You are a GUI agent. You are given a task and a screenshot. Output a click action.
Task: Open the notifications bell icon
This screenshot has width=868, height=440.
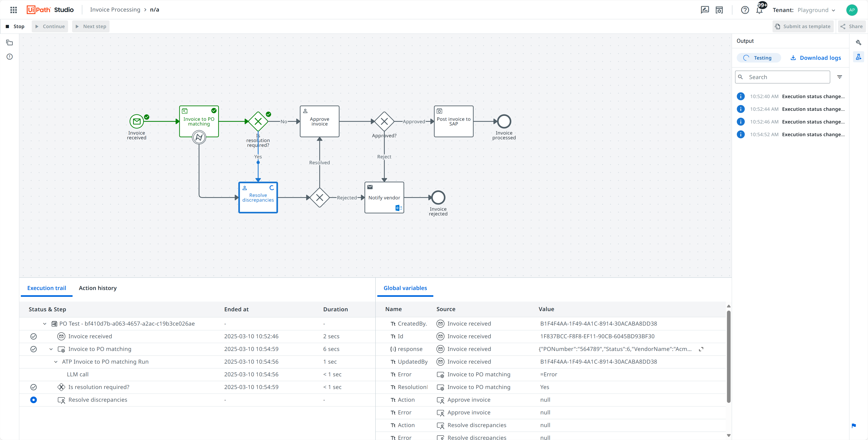point(760,10)
